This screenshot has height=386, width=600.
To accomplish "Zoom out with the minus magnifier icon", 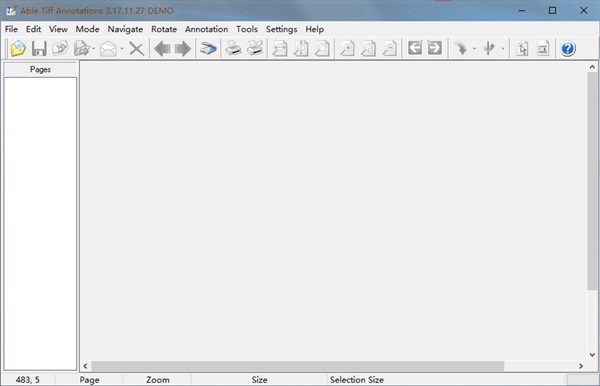I will (x=389, y=49).
